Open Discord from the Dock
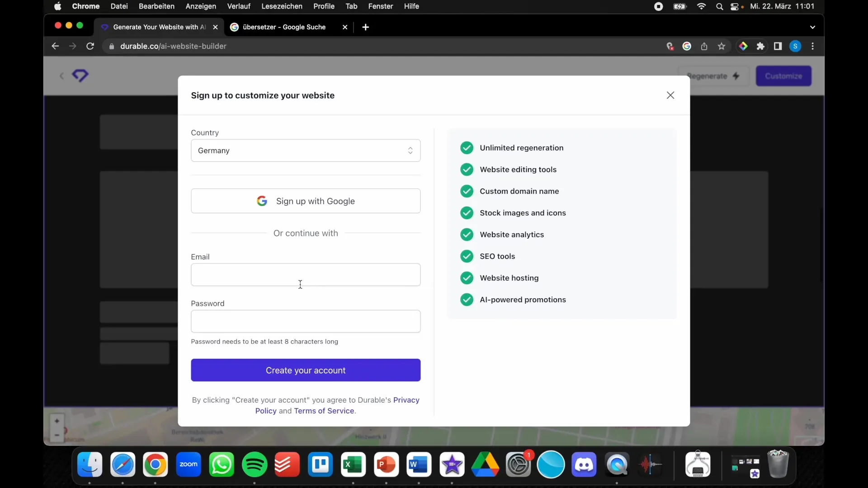868x488 pixels. (584, 465)
